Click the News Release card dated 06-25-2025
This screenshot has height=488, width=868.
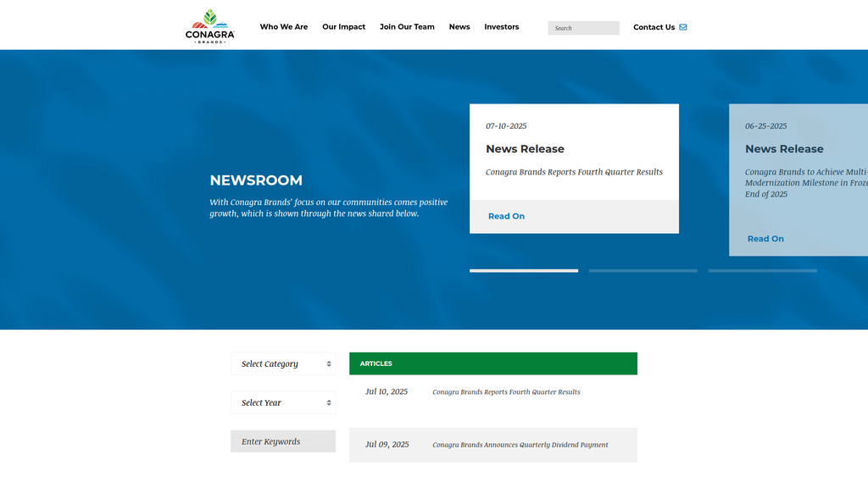798,180
